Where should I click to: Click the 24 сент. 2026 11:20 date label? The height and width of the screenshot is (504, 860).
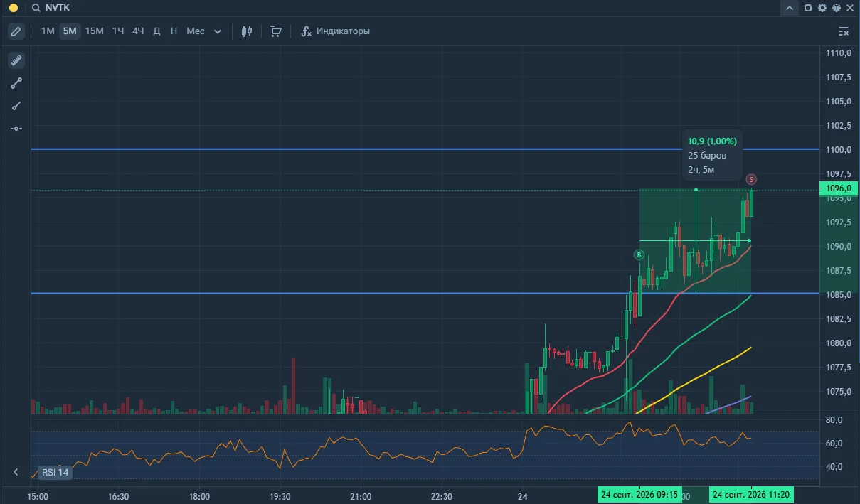click(x=752, y=495)
